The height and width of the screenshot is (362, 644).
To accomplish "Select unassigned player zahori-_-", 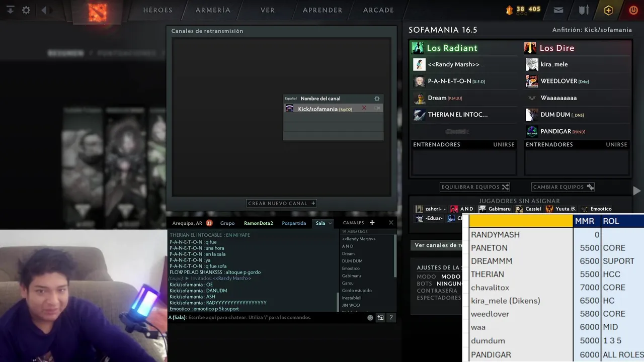I will pos(431,209).
